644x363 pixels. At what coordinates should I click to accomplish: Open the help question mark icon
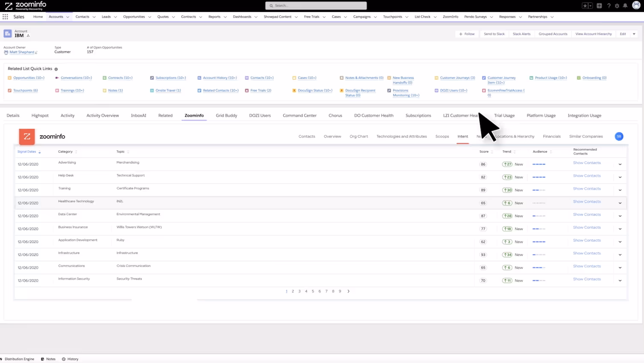point(609,6)
